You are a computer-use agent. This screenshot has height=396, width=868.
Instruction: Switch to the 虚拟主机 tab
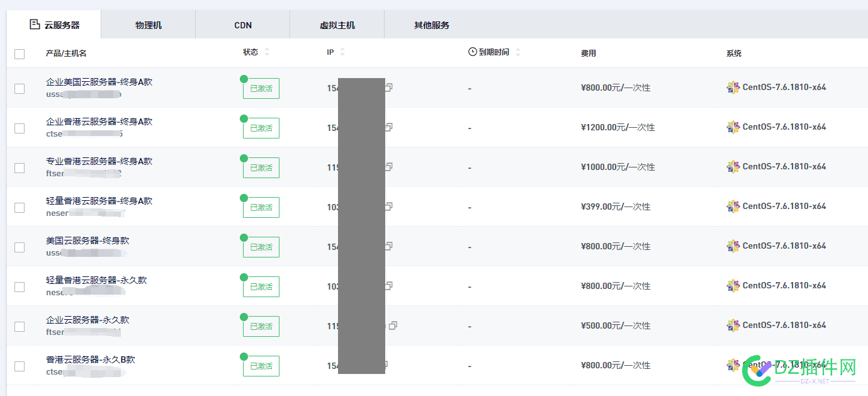tap(337, 25)
